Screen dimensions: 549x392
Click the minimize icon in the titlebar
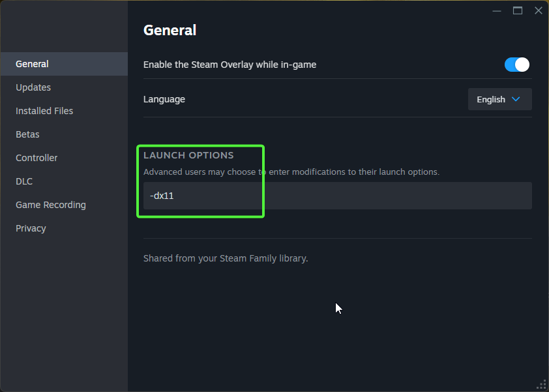496,10
